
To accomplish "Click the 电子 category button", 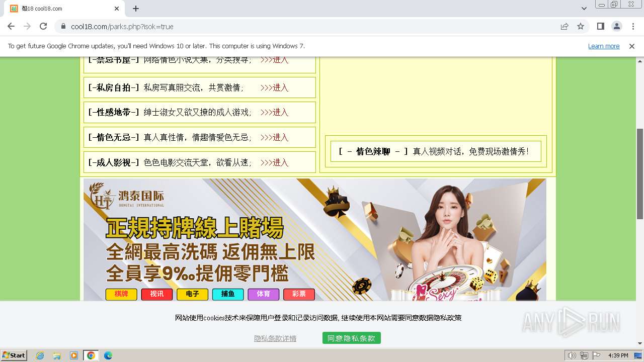I will pos(193,294).
